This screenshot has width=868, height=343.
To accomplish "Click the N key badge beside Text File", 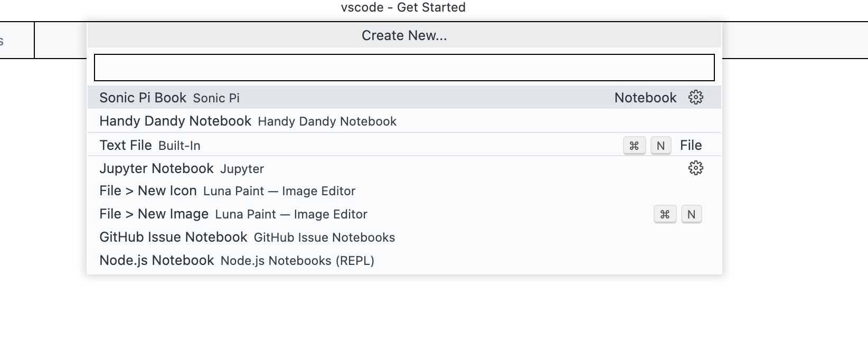I will click(x=661, y=146).
